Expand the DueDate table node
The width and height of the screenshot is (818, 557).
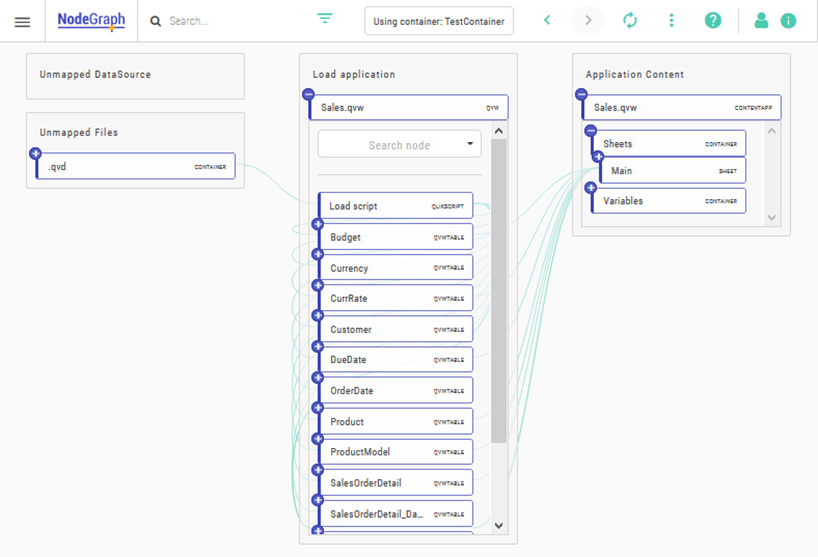pyautogui.click(x=317, y=346)
